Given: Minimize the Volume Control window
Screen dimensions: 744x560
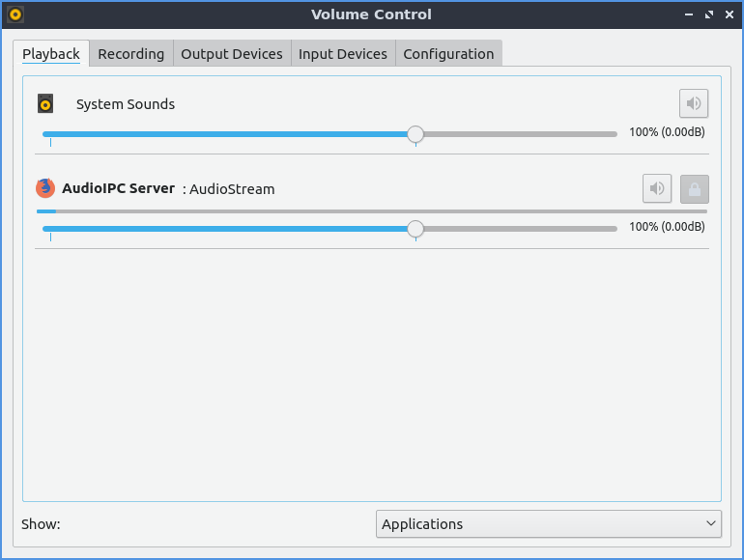Looking at the screenshot, I should tap(690, 14).
